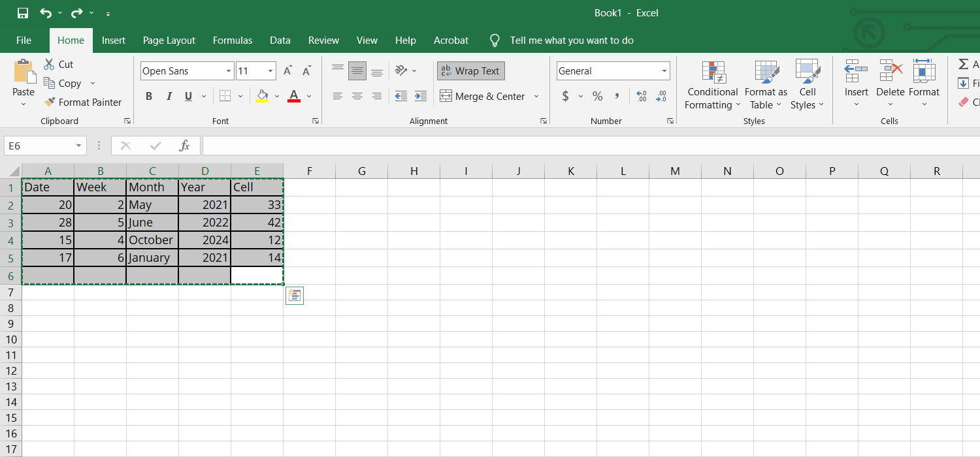
Task: Toggle bold formatting
Action: coord(149,96)
